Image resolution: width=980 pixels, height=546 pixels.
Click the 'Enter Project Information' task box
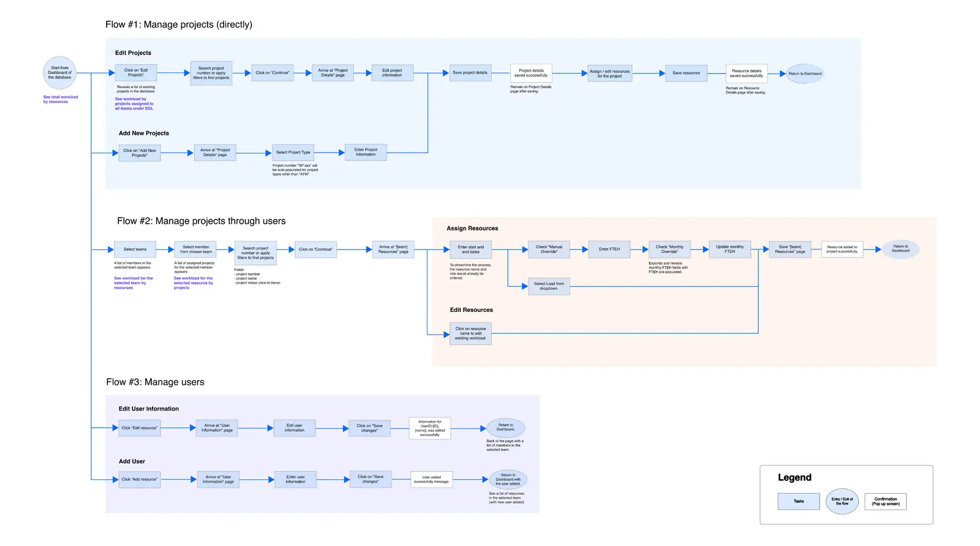[366, 152]
